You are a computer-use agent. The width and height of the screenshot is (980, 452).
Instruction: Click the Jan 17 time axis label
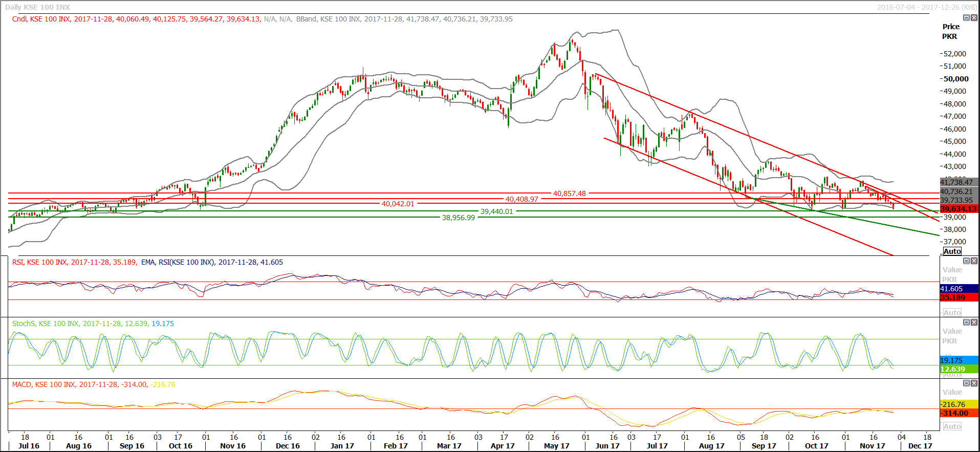pos(342,446)
